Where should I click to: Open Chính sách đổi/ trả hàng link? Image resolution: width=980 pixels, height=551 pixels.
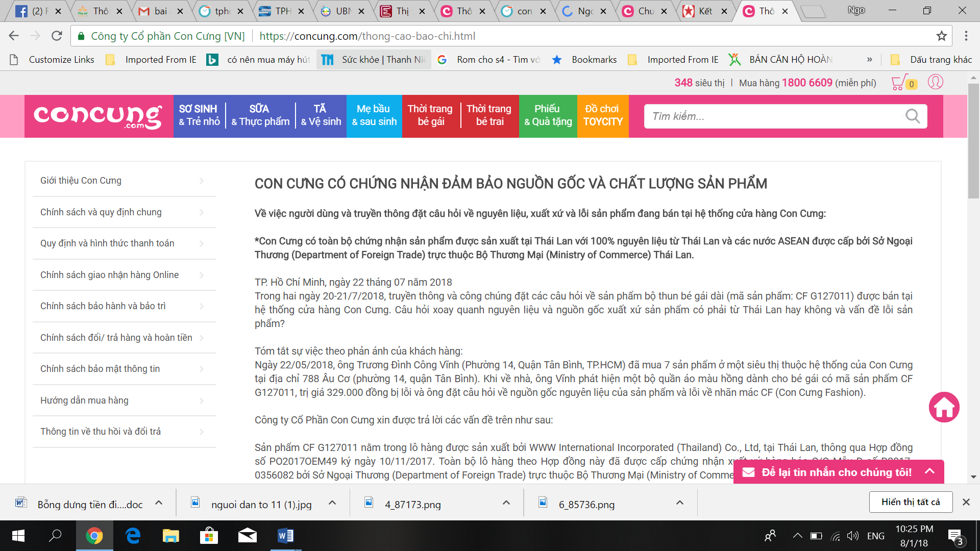125,338
